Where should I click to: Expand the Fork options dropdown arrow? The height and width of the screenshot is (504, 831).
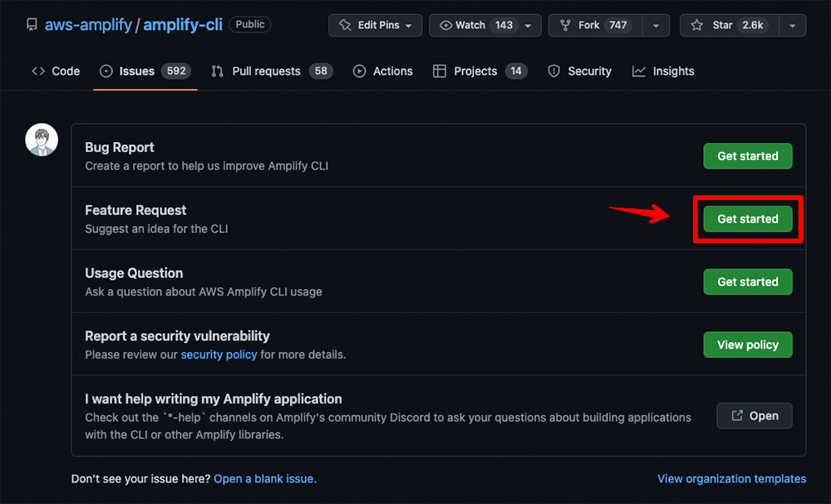click(x=656, y=26)
